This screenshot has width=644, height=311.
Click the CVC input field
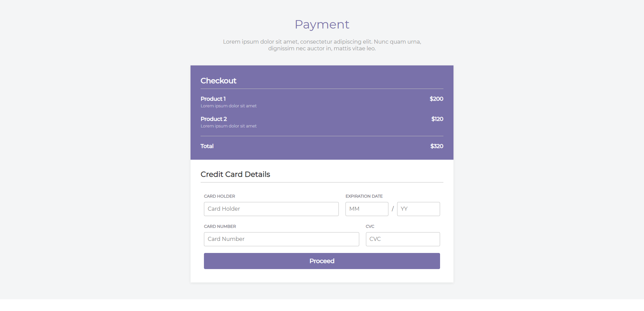tap(402, 239)
